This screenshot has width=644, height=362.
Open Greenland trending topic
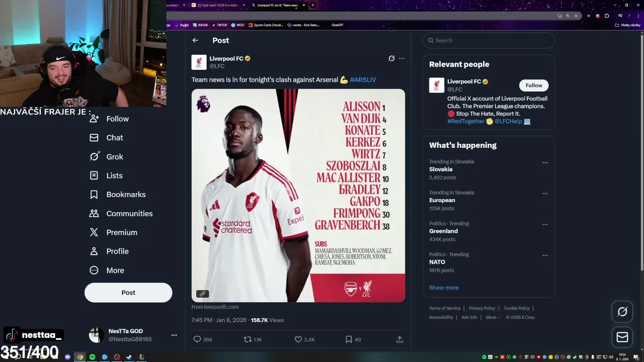click(x=443, y=231)
